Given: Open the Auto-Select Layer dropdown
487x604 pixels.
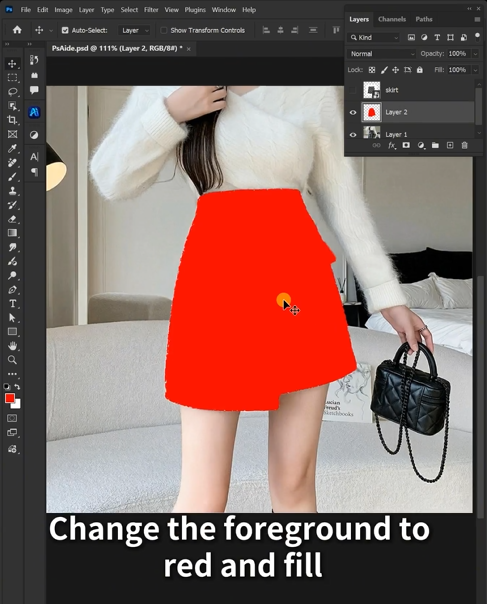Looking at the screenshot, I should pos(134,30).
